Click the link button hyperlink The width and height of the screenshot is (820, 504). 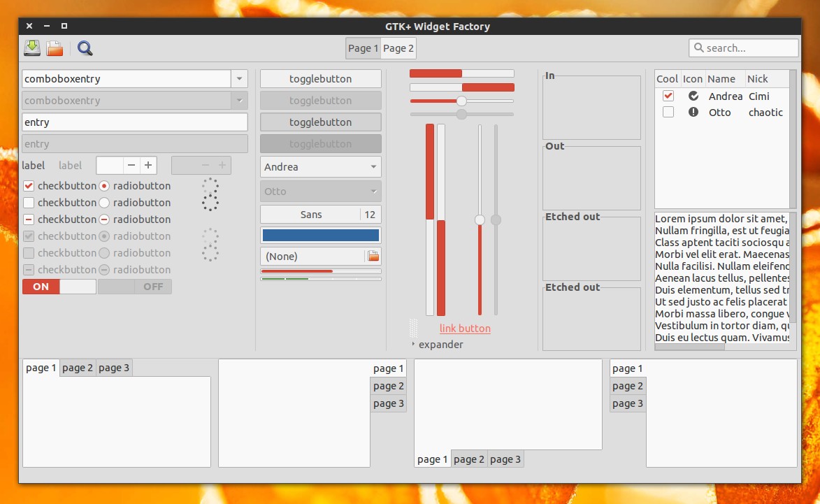(465, 329)
